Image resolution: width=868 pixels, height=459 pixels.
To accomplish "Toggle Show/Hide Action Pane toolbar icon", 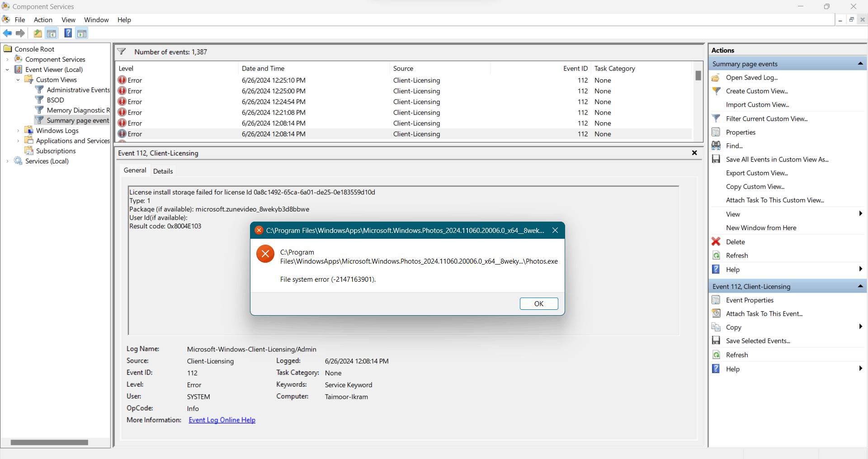I will tap(82, 33).
